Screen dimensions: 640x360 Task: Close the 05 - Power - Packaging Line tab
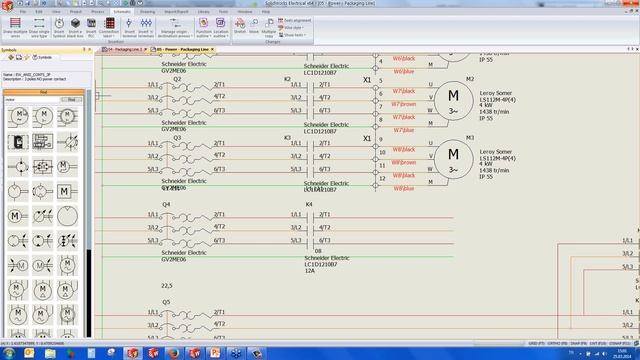212,49
